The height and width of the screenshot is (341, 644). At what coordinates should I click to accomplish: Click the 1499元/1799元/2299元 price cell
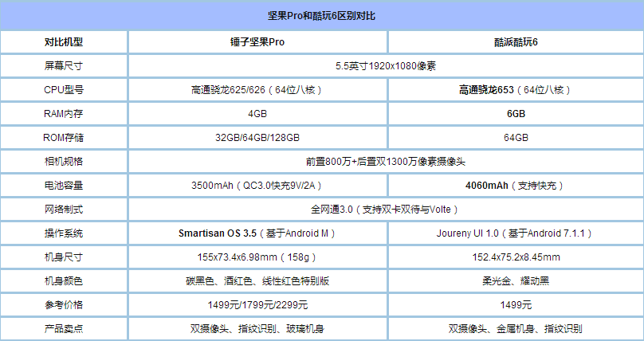(x=257, y=305)
